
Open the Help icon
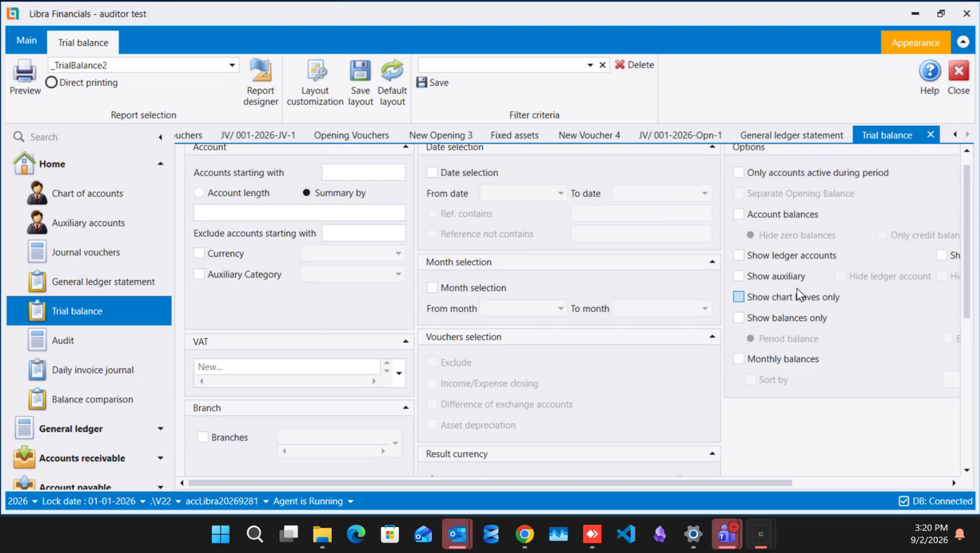(930, 77)
